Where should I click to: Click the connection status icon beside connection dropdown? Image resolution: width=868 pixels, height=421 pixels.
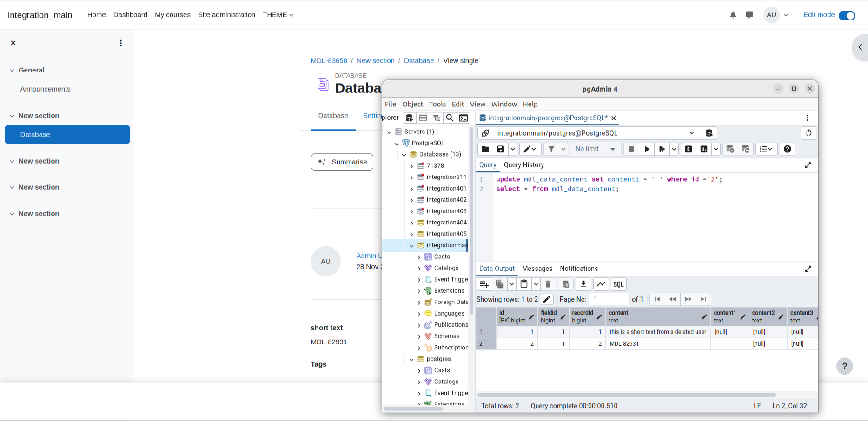pos(485,133)
